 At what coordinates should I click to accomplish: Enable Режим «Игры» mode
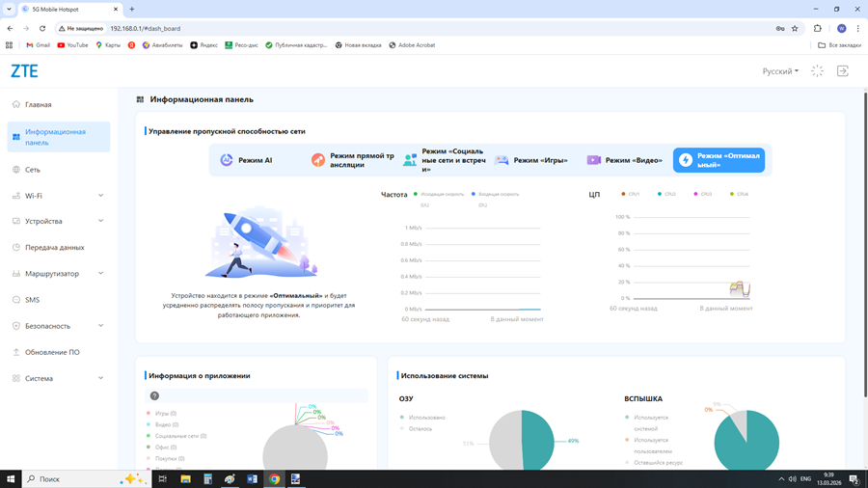coord(531,160)
